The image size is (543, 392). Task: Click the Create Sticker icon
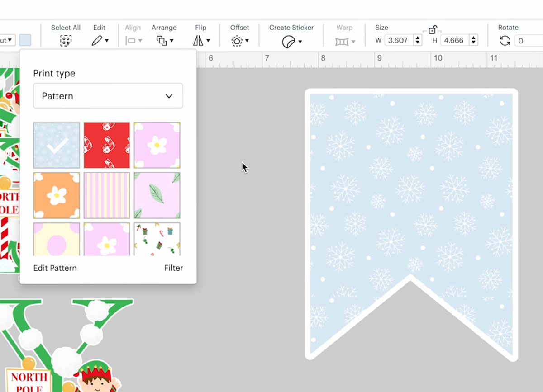click(288, 42)
